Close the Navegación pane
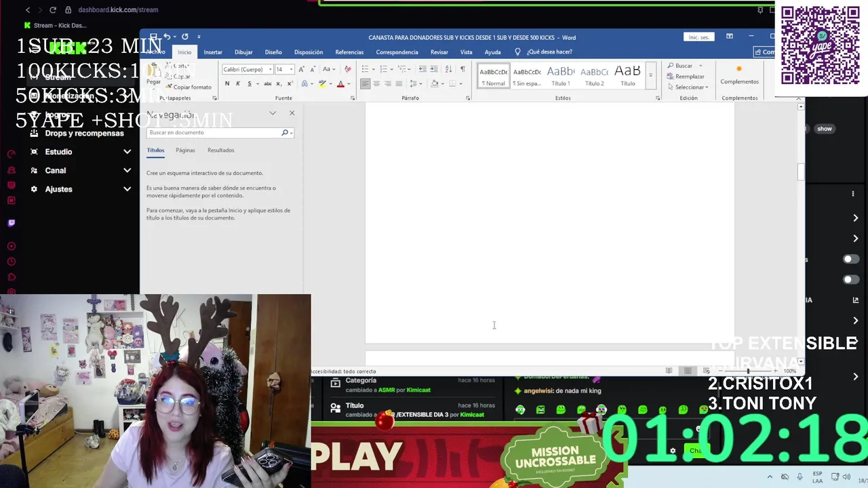Image resolution: width=868 pixels, height=488 pixels. [292, 113]
